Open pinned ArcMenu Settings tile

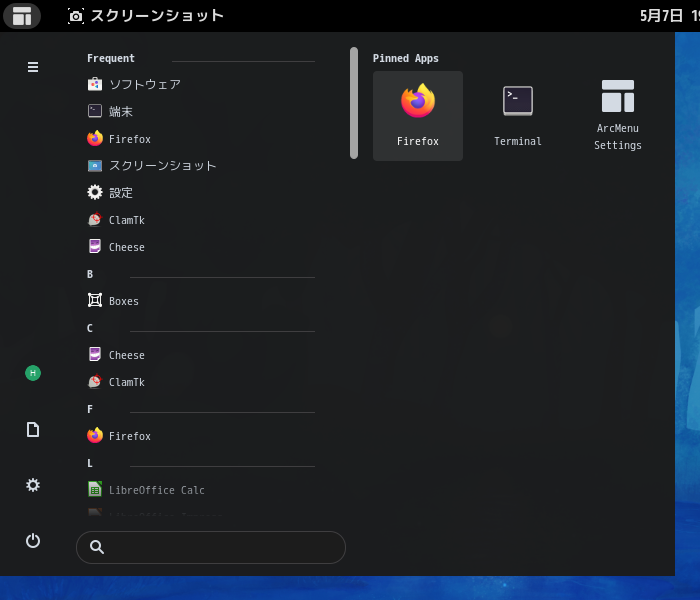point(618,116)
